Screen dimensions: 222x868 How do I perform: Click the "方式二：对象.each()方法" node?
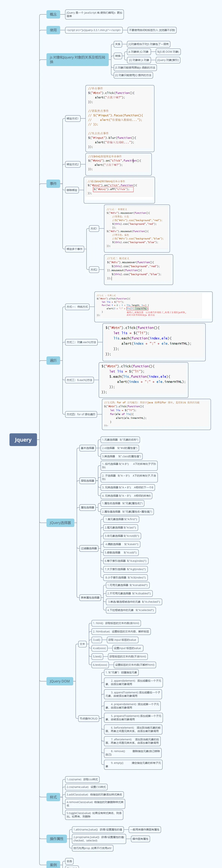click(x=81, y=342)
